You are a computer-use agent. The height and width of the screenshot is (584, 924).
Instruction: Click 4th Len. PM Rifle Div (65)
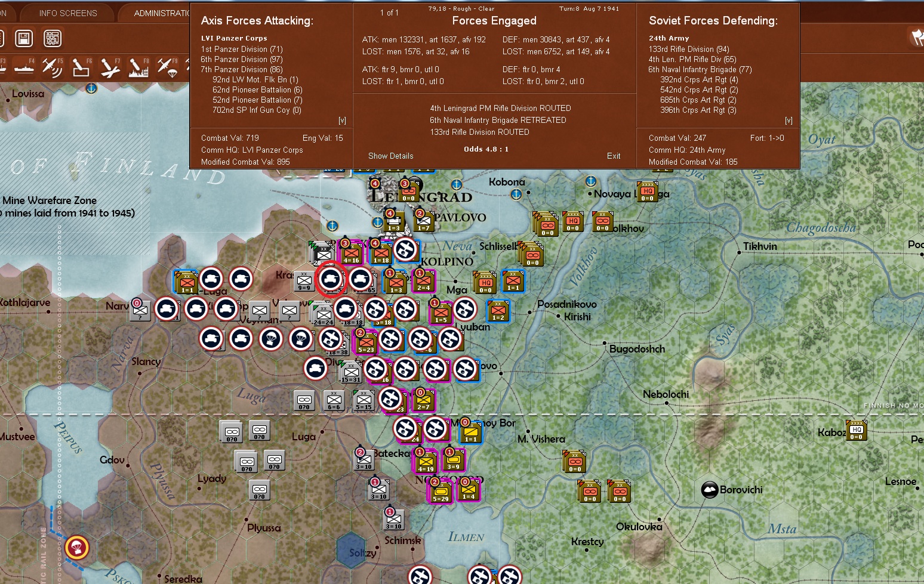(x=692, y=60)
